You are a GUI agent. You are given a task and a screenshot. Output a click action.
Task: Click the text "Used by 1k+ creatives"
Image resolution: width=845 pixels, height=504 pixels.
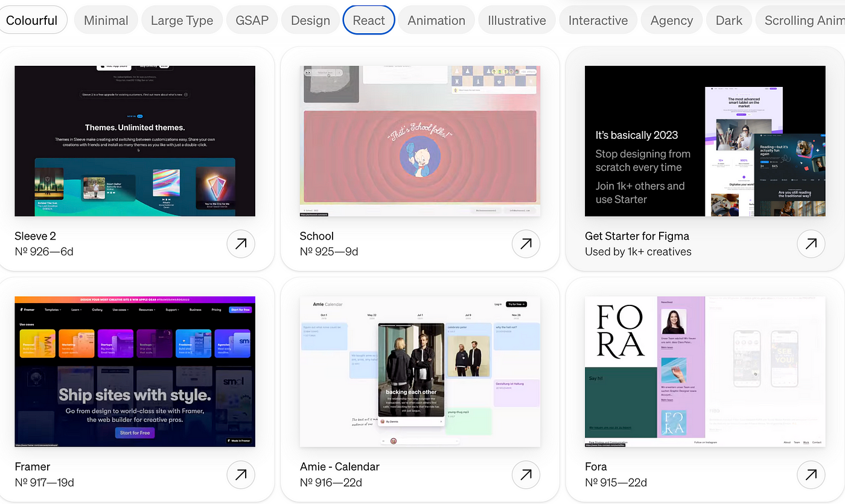coord(639,252)
